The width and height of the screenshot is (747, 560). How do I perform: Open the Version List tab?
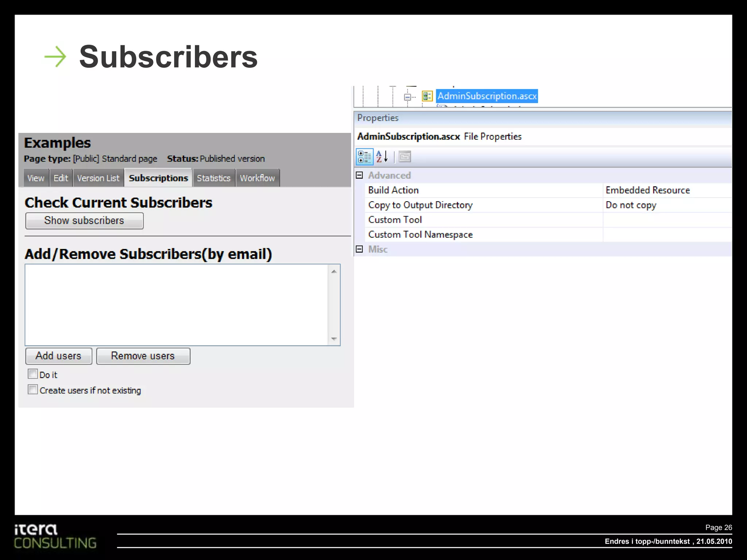pos(98,178)
